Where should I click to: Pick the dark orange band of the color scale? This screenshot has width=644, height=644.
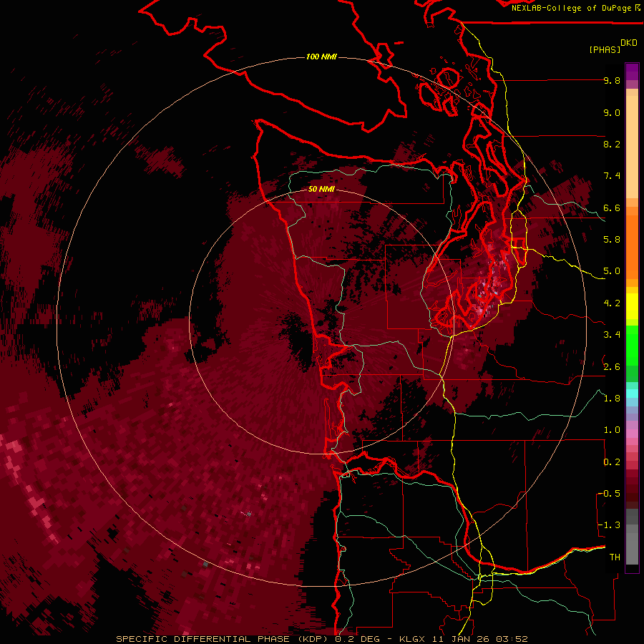click(x=632, y=246)
